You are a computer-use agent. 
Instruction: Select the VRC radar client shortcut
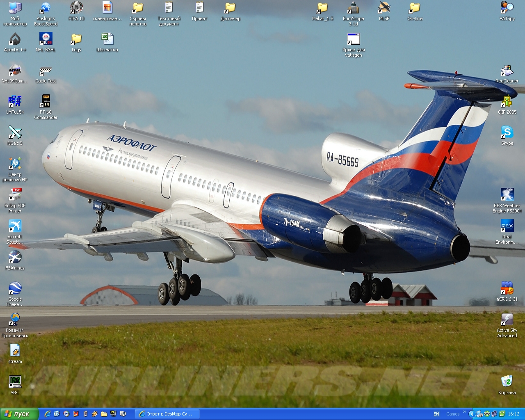(x=15, y=386)
